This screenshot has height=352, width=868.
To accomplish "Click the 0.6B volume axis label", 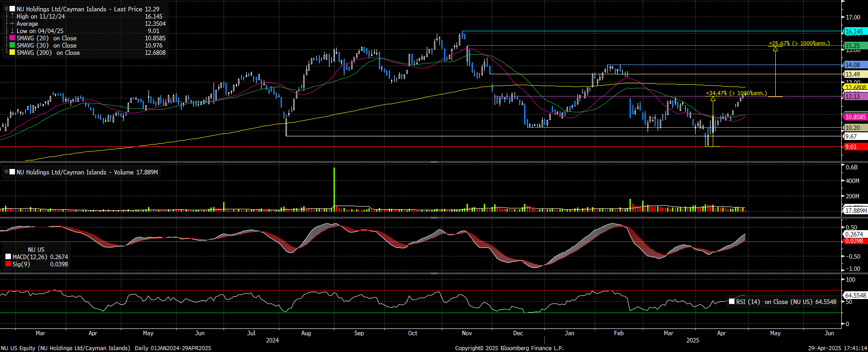I will tap(852, 168).
